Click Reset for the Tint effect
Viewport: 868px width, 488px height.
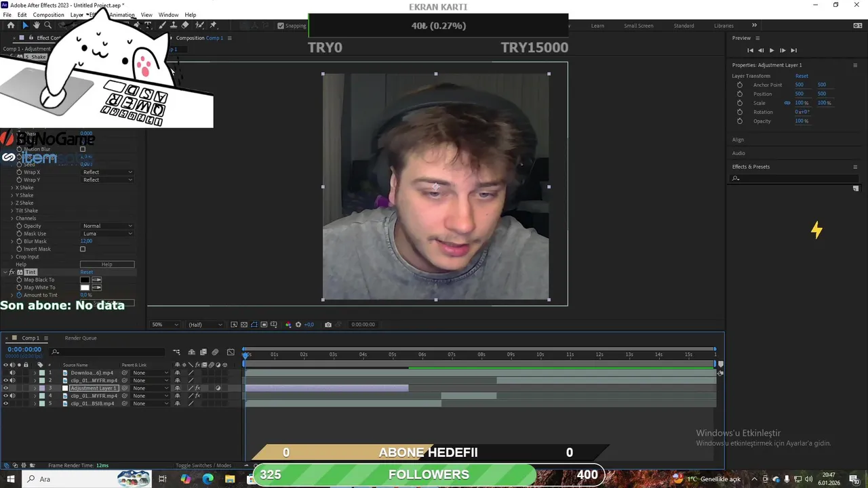click(86, 272)
